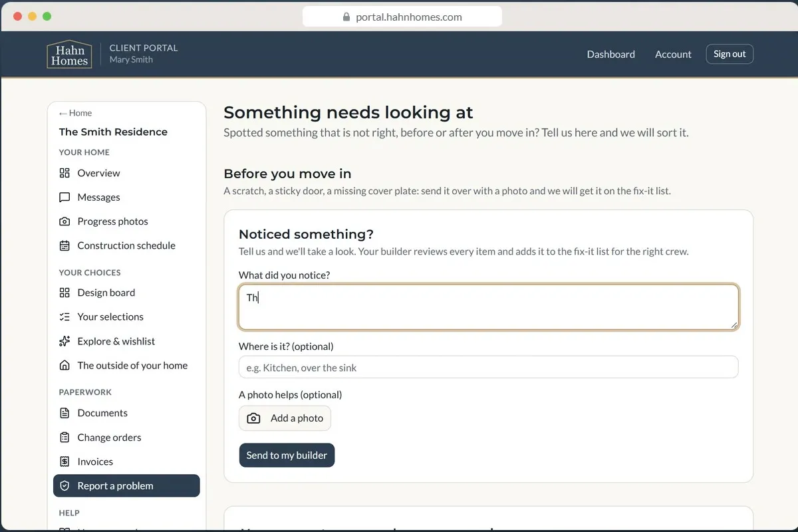Click the house icon for outside of home
798x532 pixels.
[65, 365]
